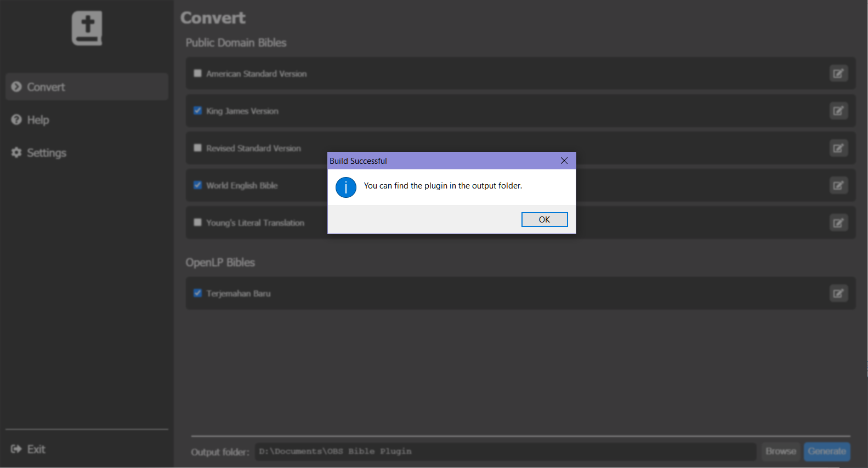The image size is (868, 468).
Task: Click Exit in the sidebar
Action: 87,449
